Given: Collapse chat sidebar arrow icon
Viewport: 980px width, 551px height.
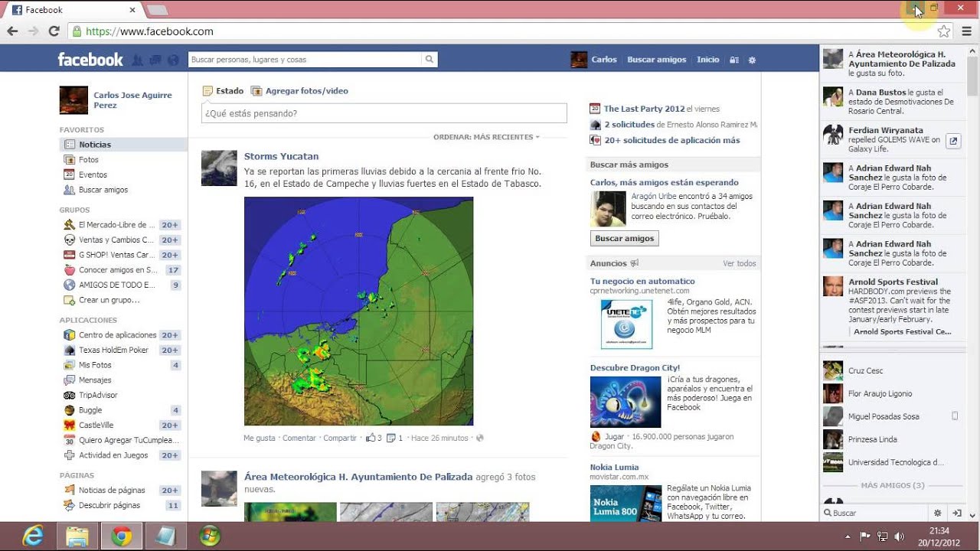Looking at the screenshot, I should [x=957, y=513].
